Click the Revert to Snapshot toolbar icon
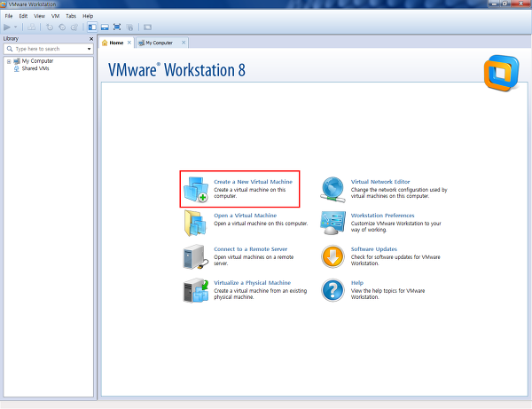Screen dimensions: 532x409 62,28
